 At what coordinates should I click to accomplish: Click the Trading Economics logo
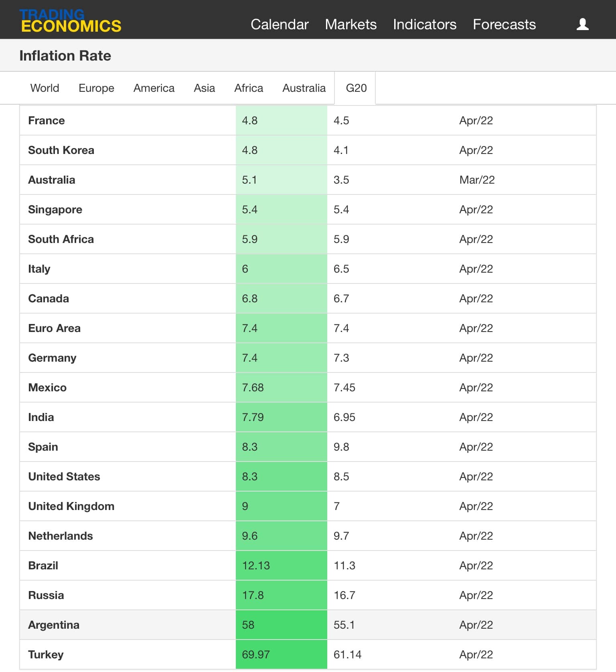(71, 21)
